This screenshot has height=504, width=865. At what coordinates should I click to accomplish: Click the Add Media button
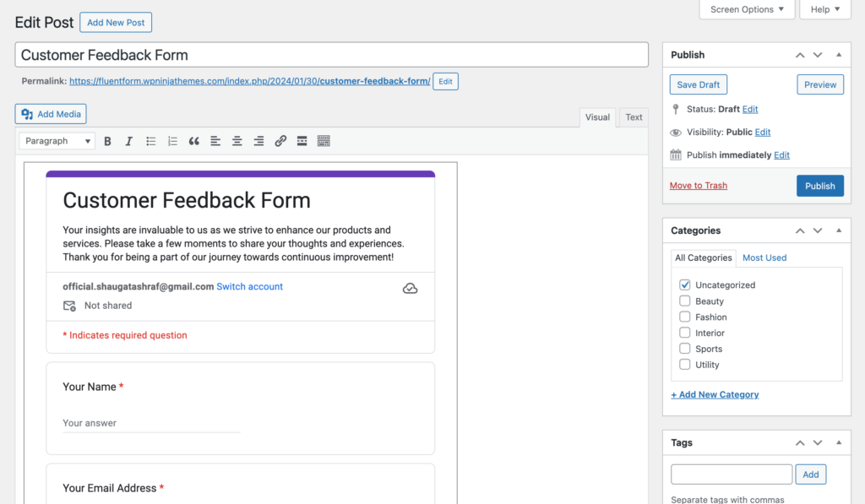pyautogui.click(x=51, y=114)
